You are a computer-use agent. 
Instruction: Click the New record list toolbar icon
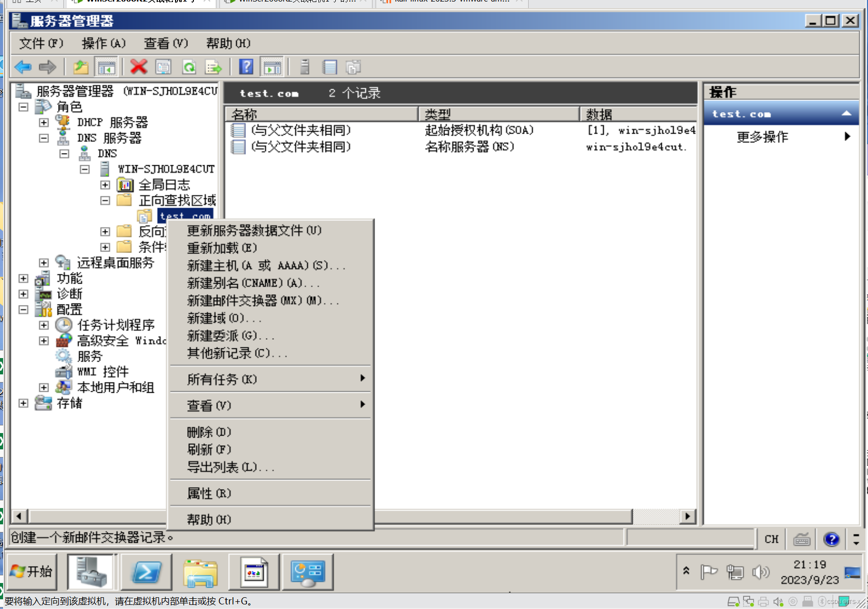(330, 67)
